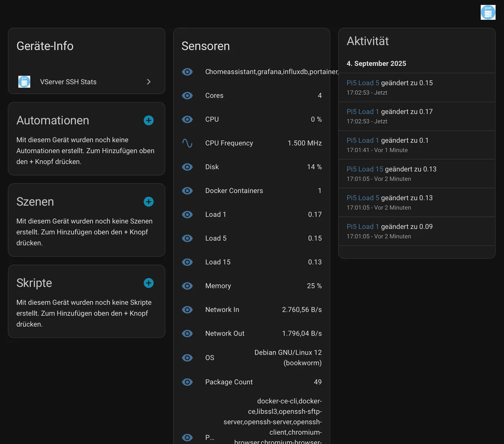Click the Load 15 sensor value 0.13

point(315,262)
